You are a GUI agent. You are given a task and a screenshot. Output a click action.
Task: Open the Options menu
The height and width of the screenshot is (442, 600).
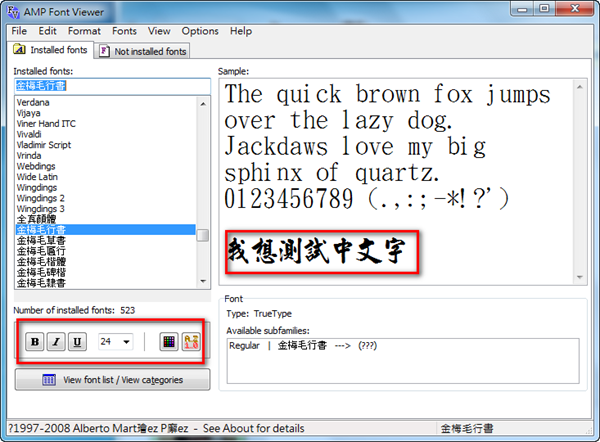pyautogui.click(x=200, y=31)
